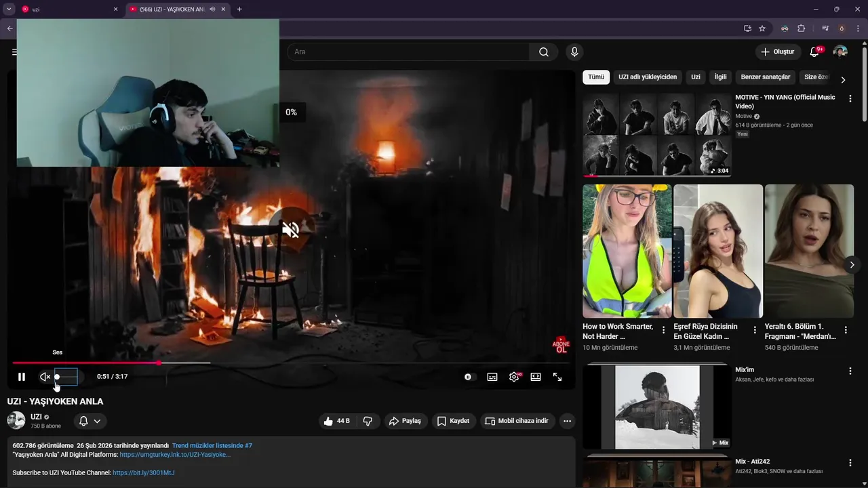Toggle subtitles with the captions icon
This screenshot has height=488, width=868.
click(x=492, y=377)
